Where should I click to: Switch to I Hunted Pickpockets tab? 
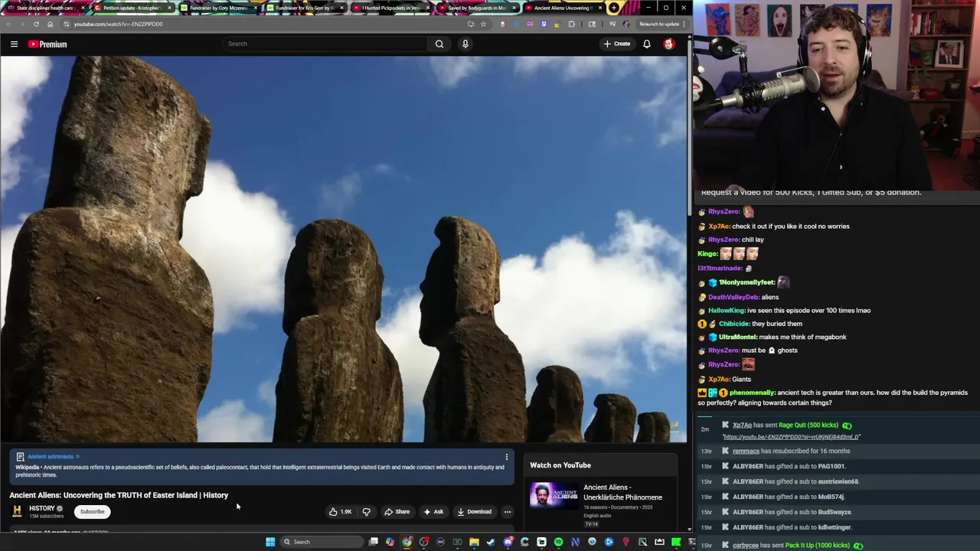coord(390,8)
